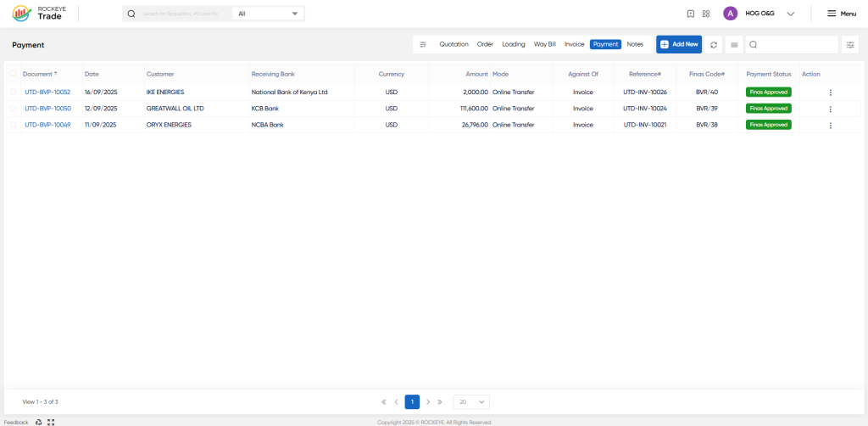Click the amount 111,600.00
Viewport: 868px width, 426px height.
(x=474, y=109)
